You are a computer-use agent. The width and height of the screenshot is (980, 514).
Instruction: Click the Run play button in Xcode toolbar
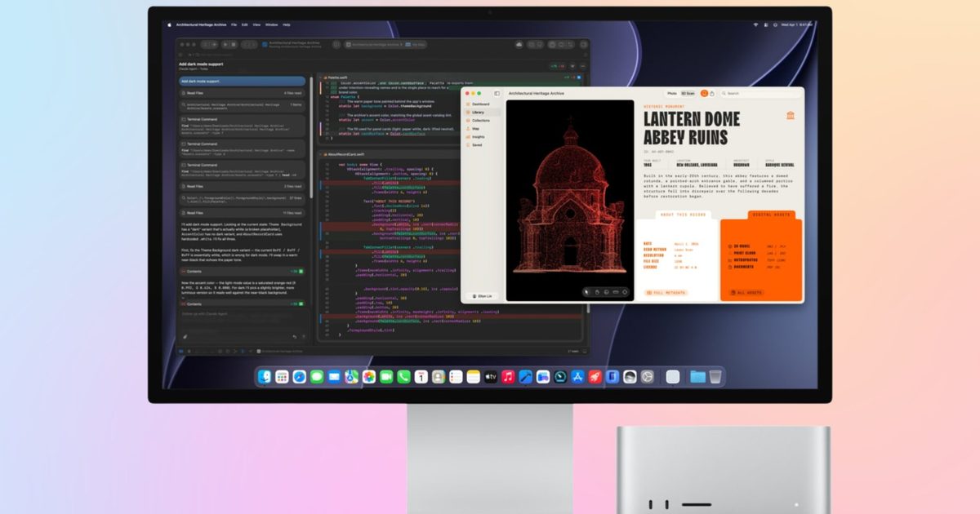[225, 45]
